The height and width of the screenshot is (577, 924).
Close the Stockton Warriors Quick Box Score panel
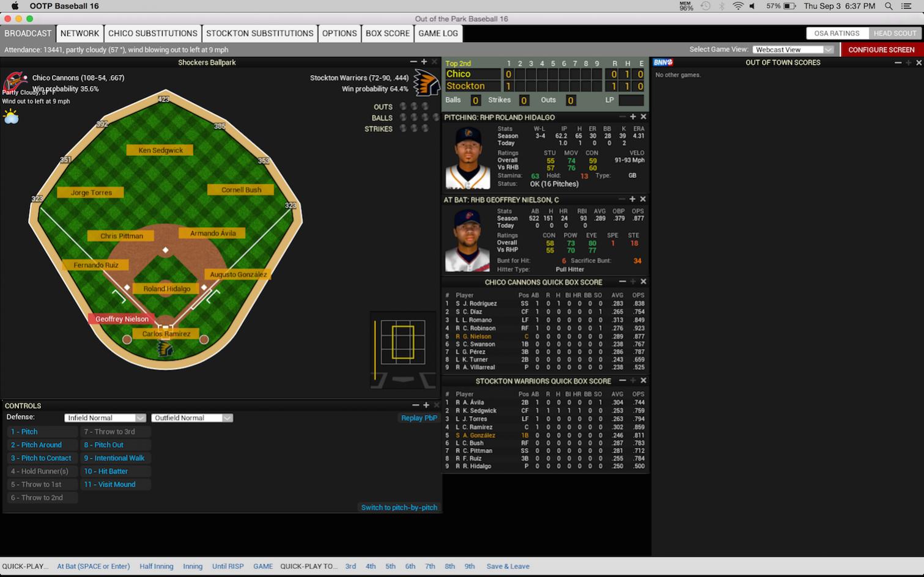[x=643, y=381]
